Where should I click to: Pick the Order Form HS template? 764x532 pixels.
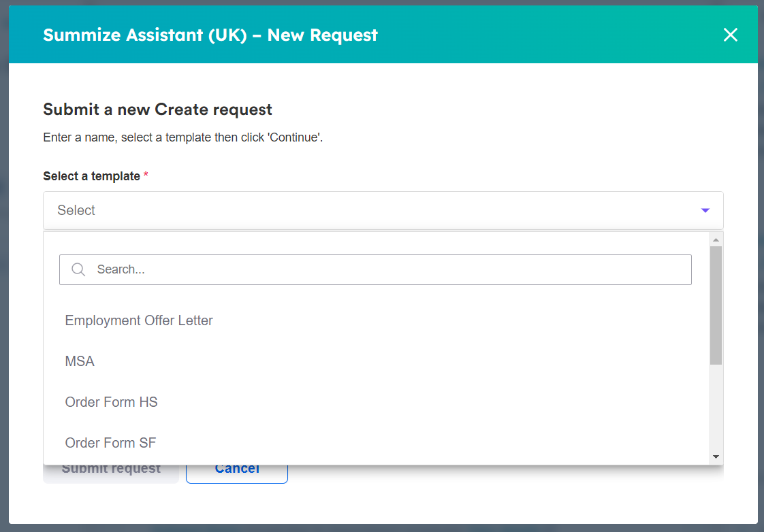click(111, 401)
